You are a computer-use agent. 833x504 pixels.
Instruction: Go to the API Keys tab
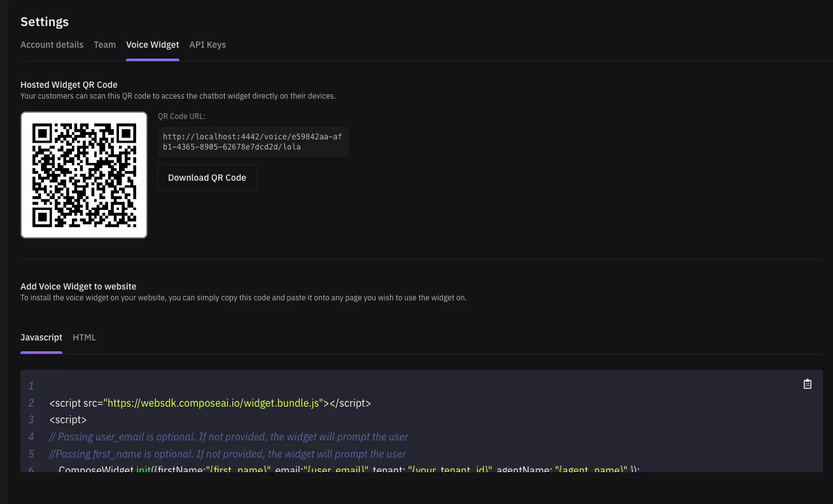coord(207,45)
